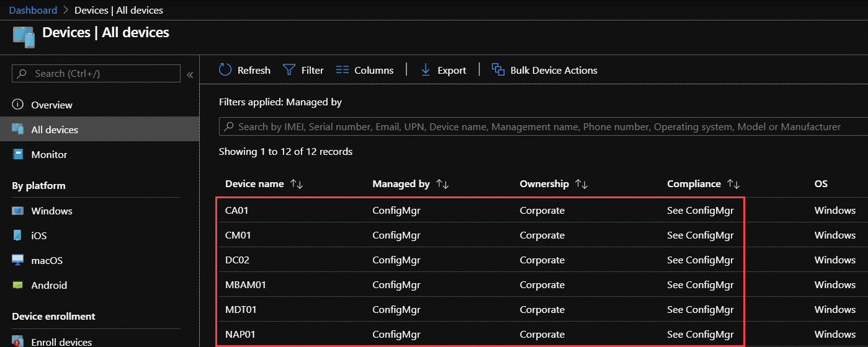Sort by Compliance column arrows

click(x=734, y=184)
